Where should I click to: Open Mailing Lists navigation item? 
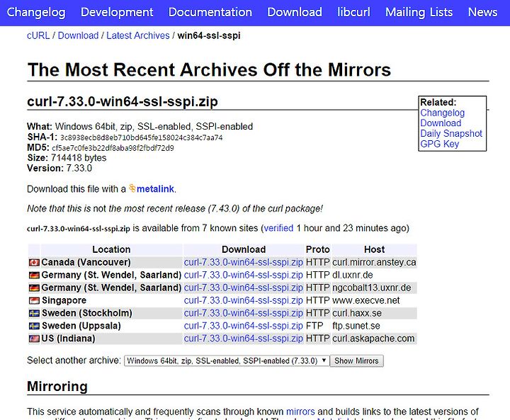419,12
